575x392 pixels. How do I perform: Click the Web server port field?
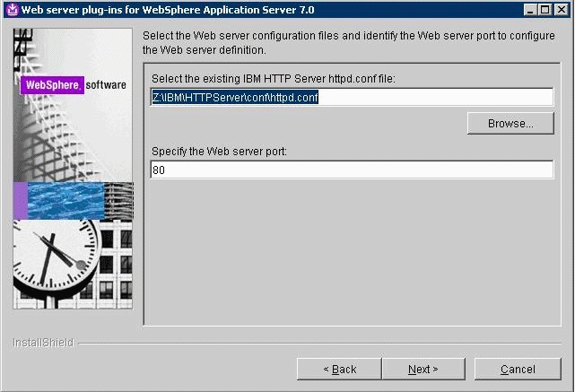pos(352,170)
